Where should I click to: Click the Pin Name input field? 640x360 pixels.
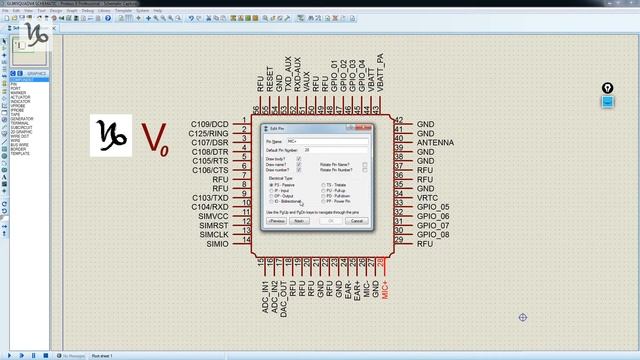coord(327,141)
